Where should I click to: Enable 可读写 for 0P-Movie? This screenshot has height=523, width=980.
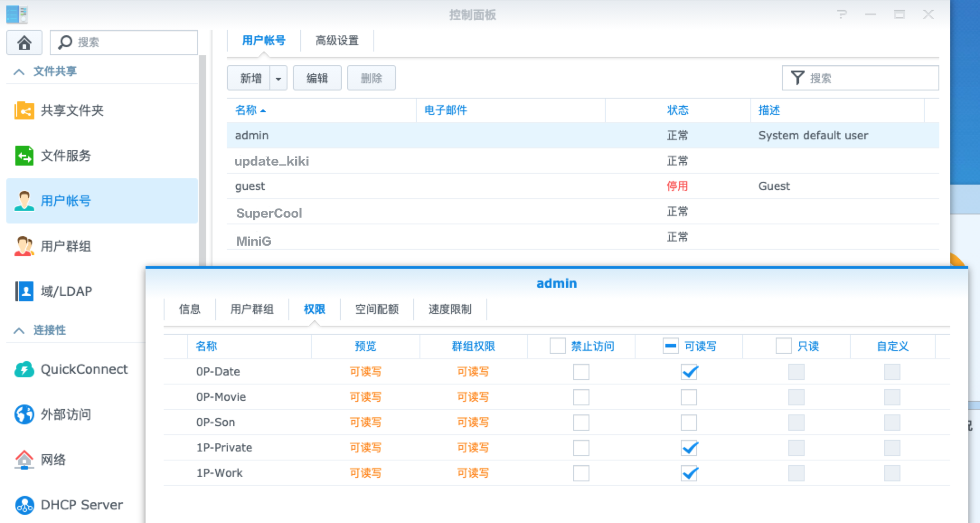pyautogui.click(x=688, y=397)
